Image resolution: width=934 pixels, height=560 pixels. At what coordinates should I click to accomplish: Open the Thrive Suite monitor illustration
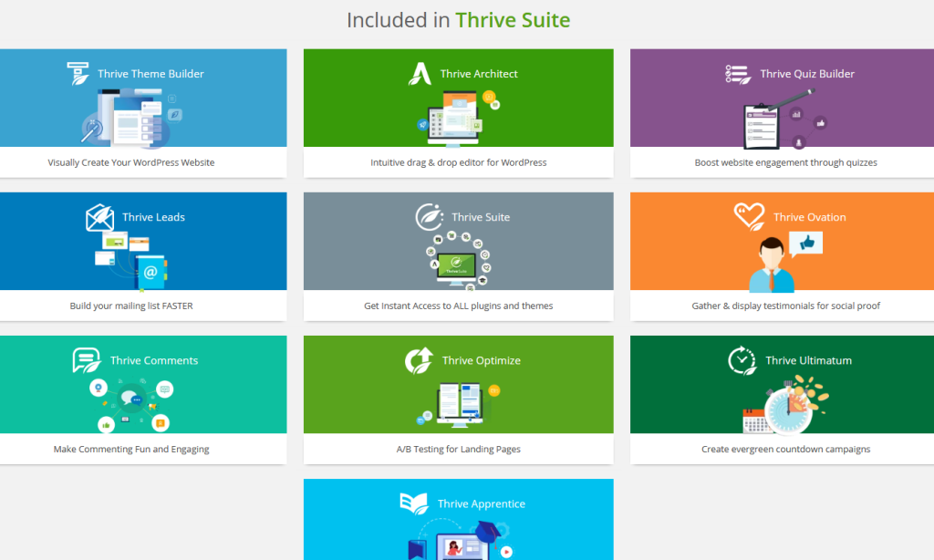(x=458, y=261)
